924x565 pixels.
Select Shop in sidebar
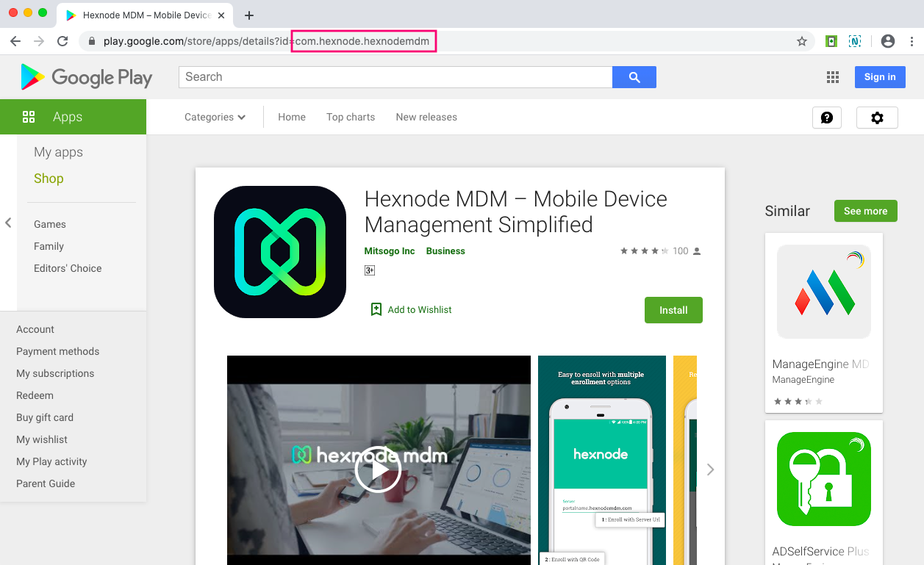point(49,179)
